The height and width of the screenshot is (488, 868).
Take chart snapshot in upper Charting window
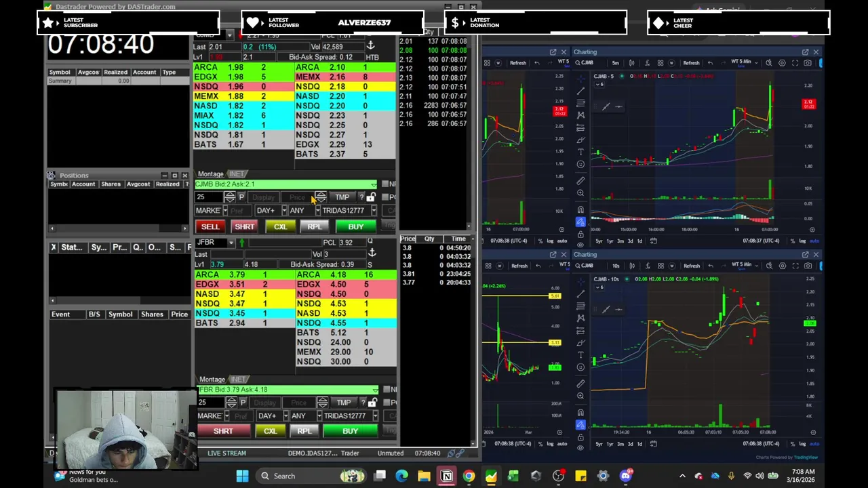pos(808,63)
